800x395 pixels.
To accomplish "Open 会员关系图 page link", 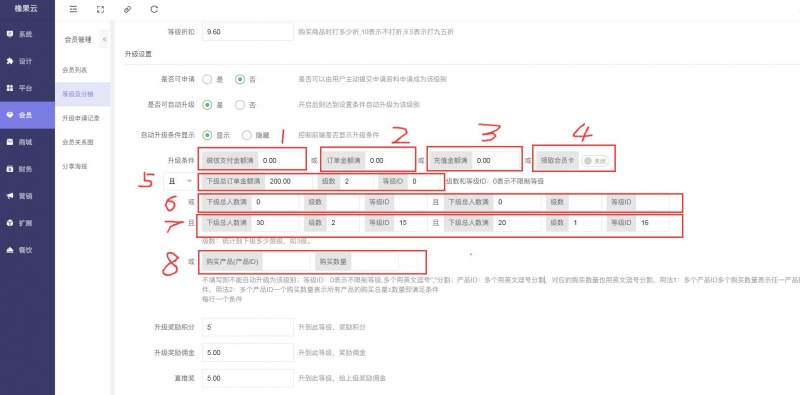I will click(x=78, y=142).
